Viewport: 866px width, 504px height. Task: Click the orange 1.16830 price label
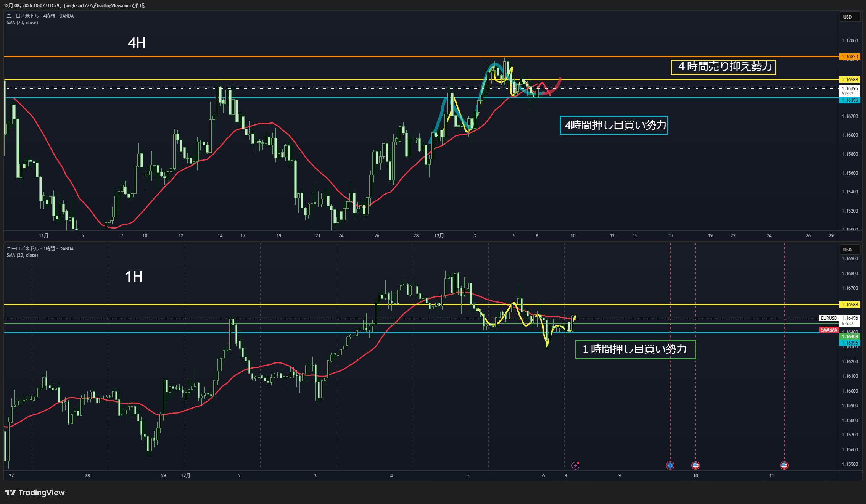(850, 57)
